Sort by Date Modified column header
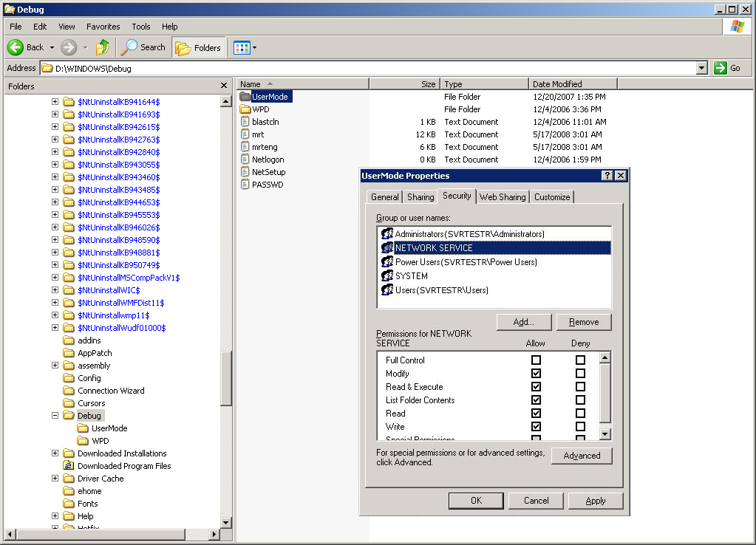Image resolution: width=756 pixels, height=545 pixels. tap(573, 84)
